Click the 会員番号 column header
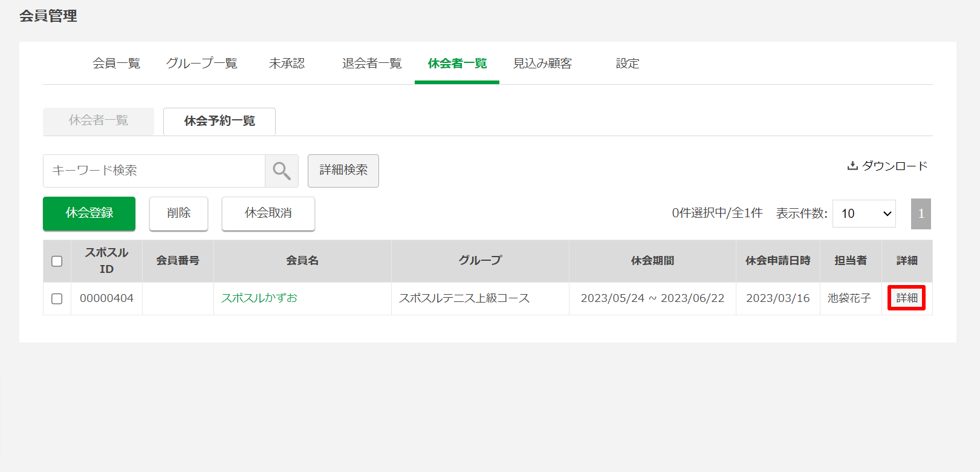The width and height of the screenshot is (980, 472). coord(178,261)
